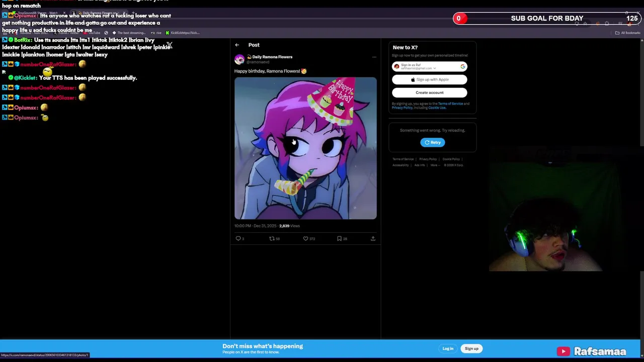The width and height of the screenshot is (644, 362).
Task: Click 'Something went wrong. Try reloading.' message
Action: [433, 130]
